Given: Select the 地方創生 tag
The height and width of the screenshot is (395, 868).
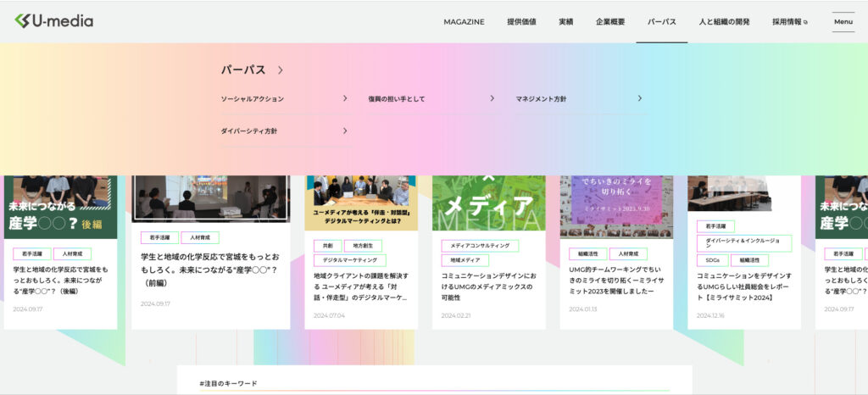Looking at the screenshot, I should [363, 246].
